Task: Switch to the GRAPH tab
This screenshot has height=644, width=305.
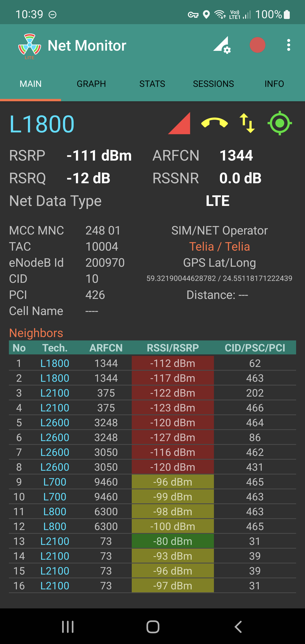Action: tap(91, 84)
